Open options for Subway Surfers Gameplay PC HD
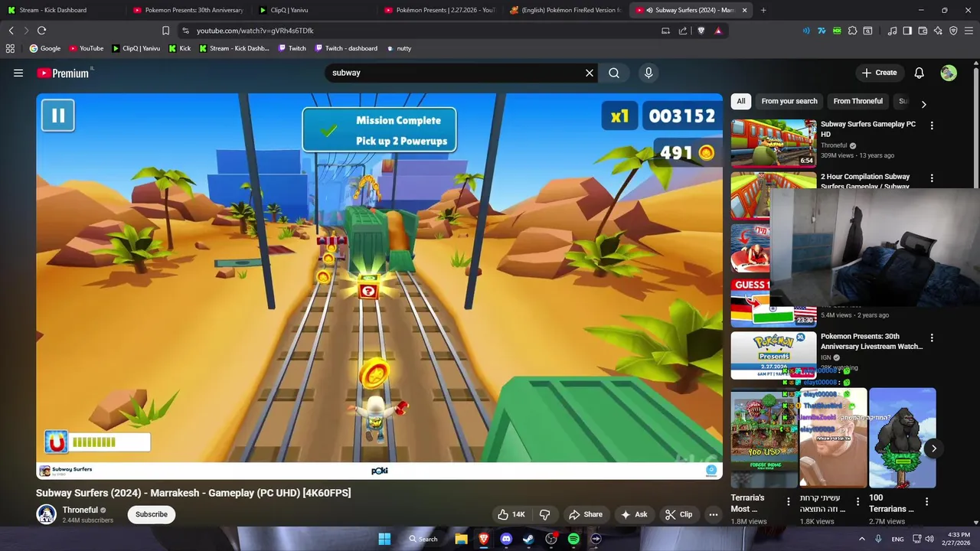This screenshot has height=551, width=980. (x=932, y=126)
